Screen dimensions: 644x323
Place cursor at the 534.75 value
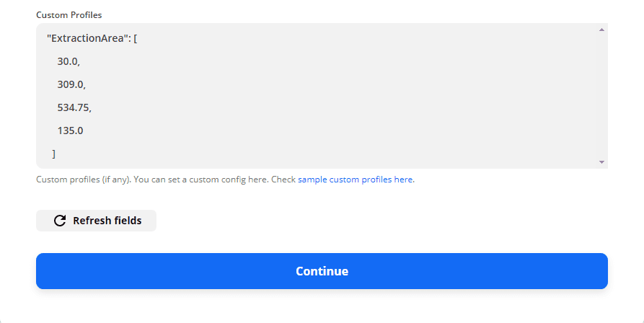click(x=74, y=107)
